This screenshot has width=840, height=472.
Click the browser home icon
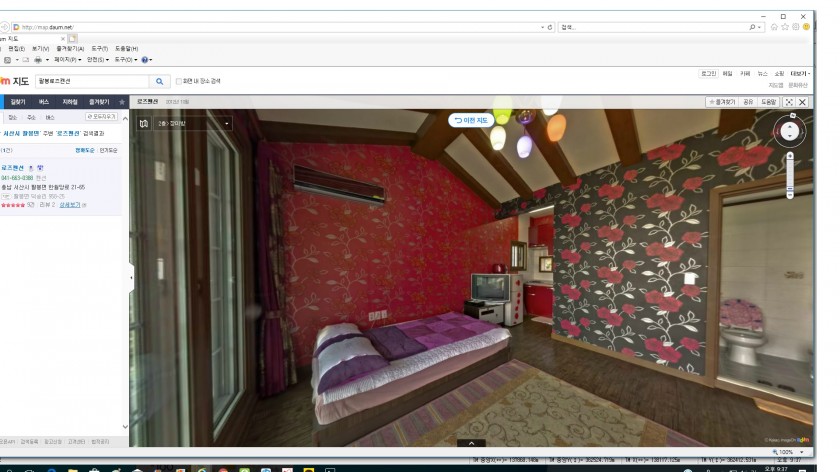774,27
